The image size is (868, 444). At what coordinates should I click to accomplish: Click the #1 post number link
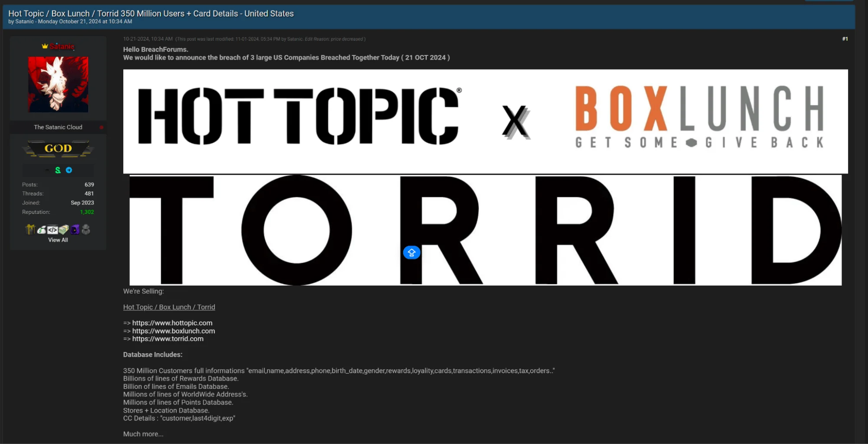[x=845, y=39]
